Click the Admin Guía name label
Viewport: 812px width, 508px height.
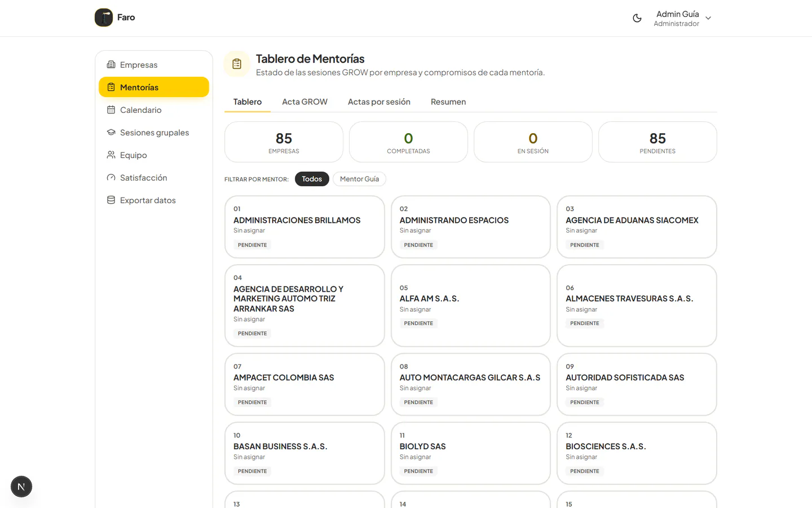click(678, 14)
